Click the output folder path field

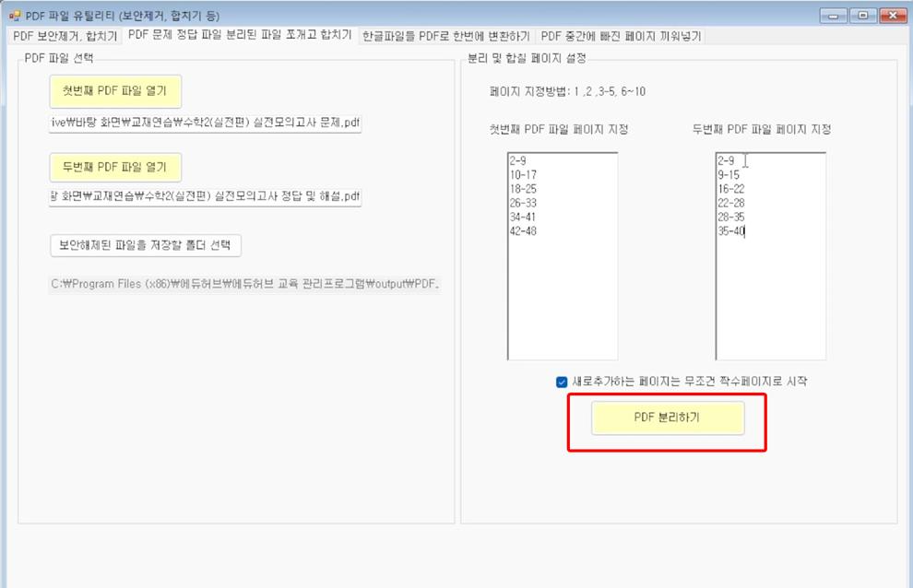click(x=244, y=284)
